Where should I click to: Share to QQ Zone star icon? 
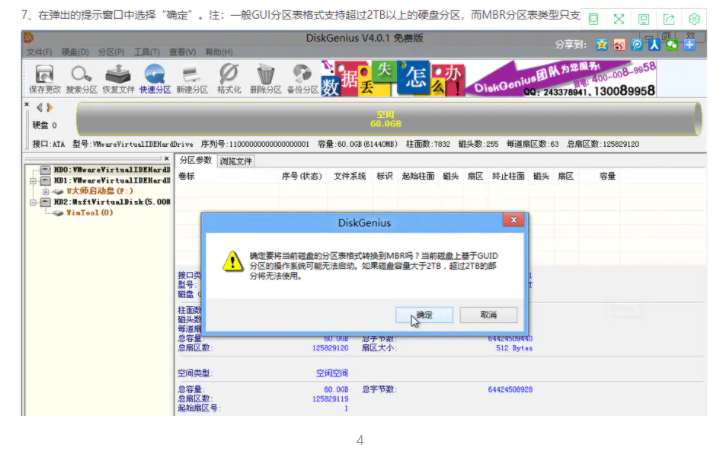point(602,44)
